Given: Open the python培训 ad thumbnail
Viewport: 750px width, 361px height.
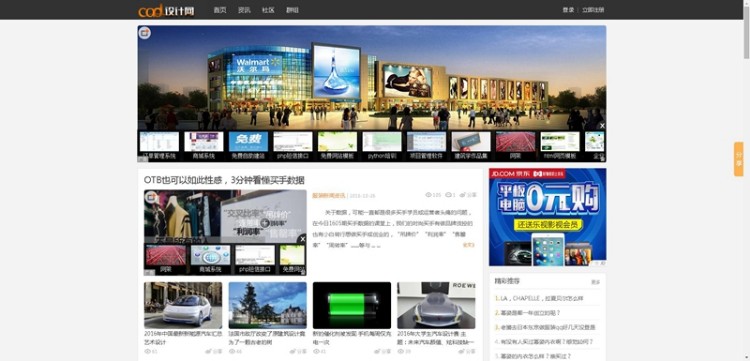Looking at the screenshot, I should point(382,146).
